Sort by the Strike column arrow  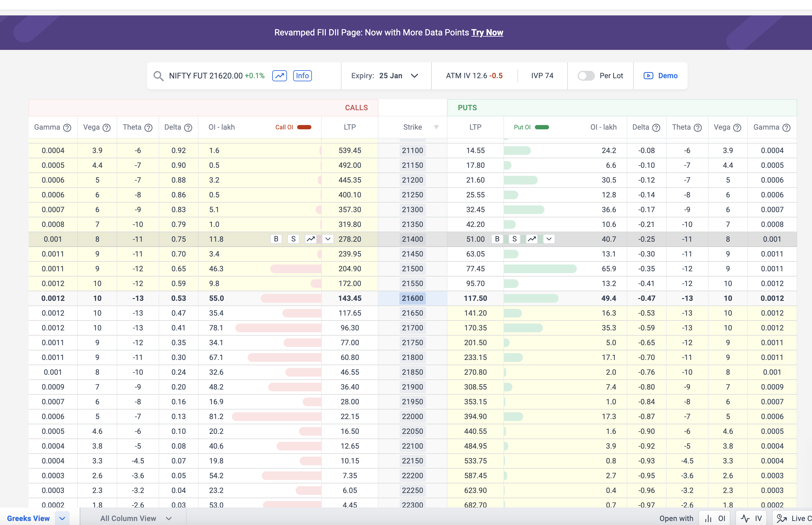point(436,127)
